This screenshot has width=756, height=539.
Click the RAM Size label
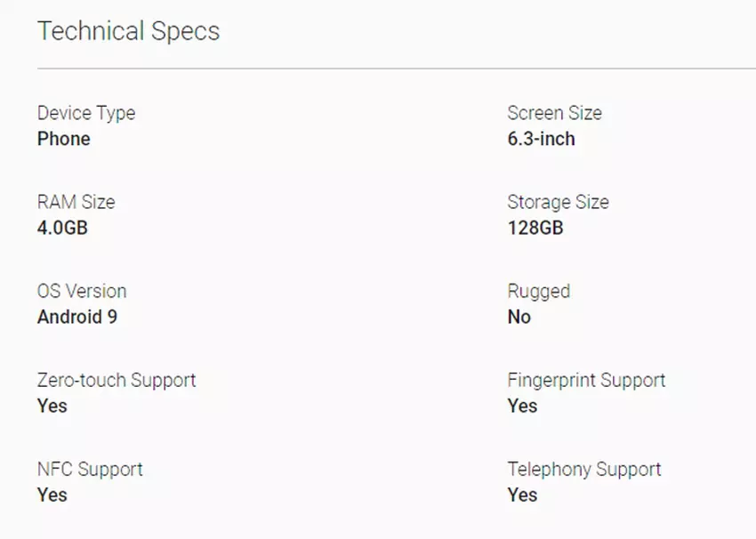[x=76, y=202]
